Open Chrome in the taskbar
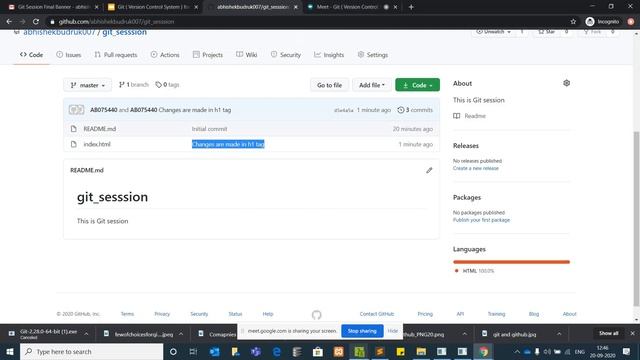640x360 pixels. (x=484, y=351)
